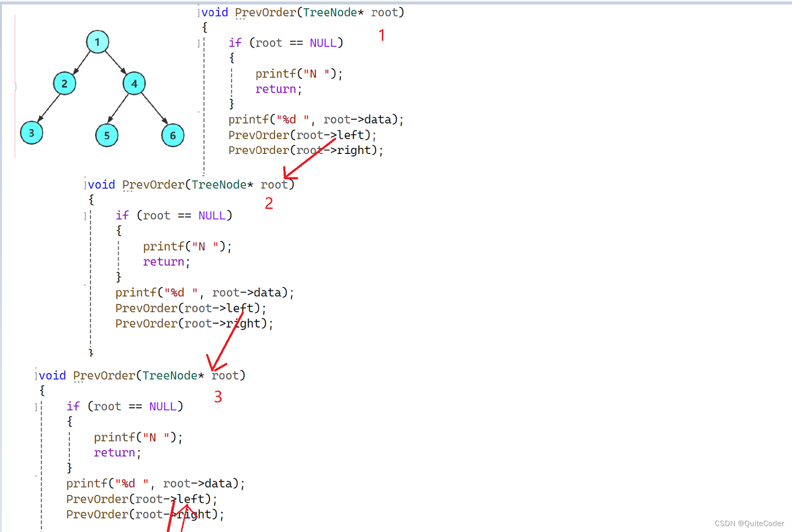The image size is (792, 532).
Task: Click "if (root == NULL)" in the bottom block
Action: 125,407
